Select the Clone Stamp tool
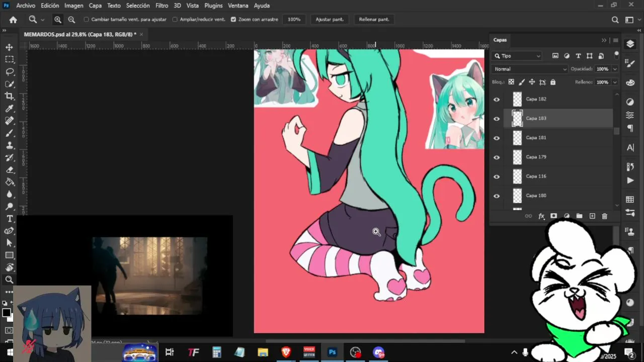 point(10,145)
